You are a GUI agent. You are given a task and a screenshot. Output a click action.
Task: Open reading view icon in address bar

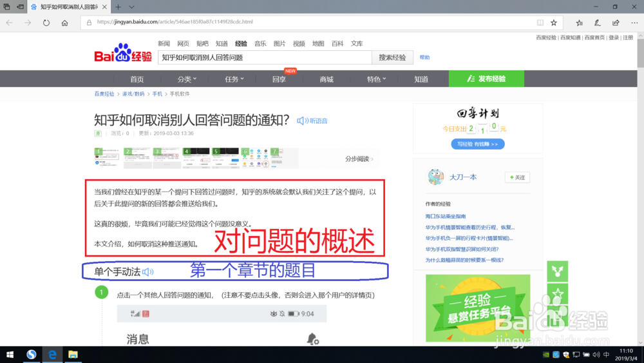click(540, 23)
